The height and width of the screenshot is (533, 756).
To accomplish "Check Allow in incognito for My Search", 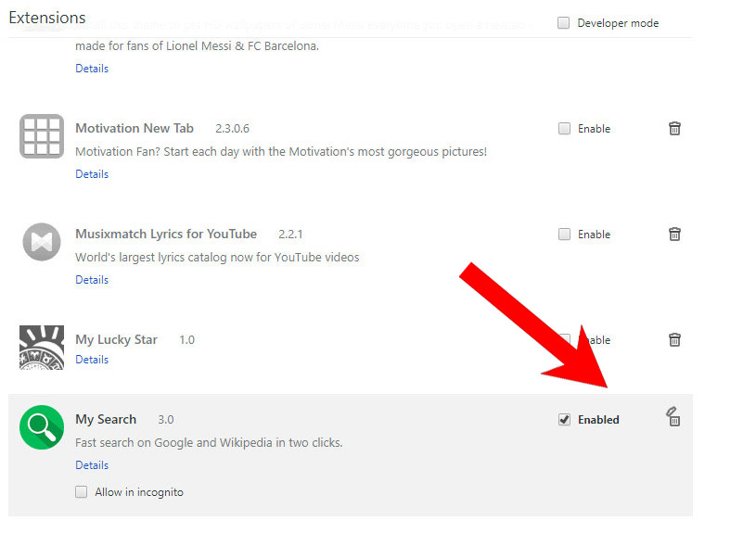I will pos(81,492).
